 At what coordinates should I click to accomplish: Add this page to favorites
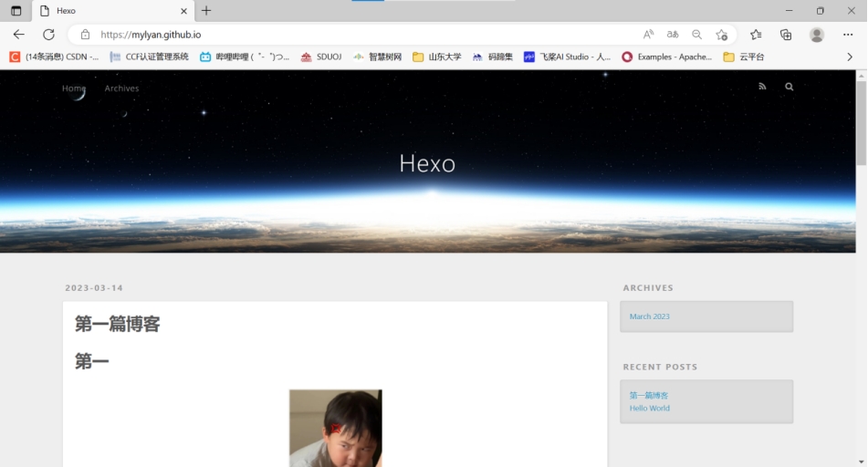coord(722,35)
